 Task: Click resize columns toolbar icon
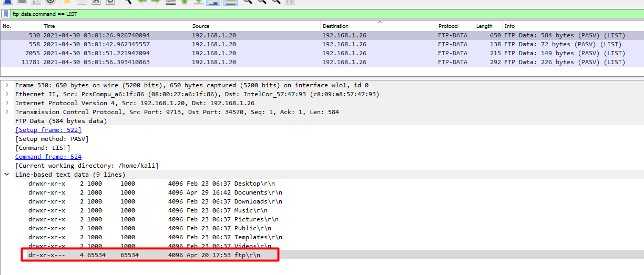click(290, 2)
